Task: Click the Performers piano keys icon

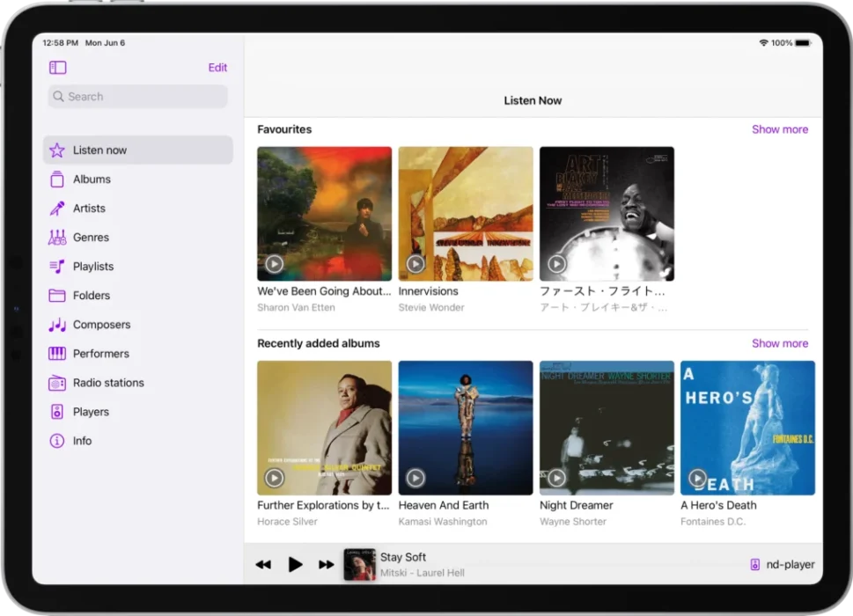Action: pos(56,354)
